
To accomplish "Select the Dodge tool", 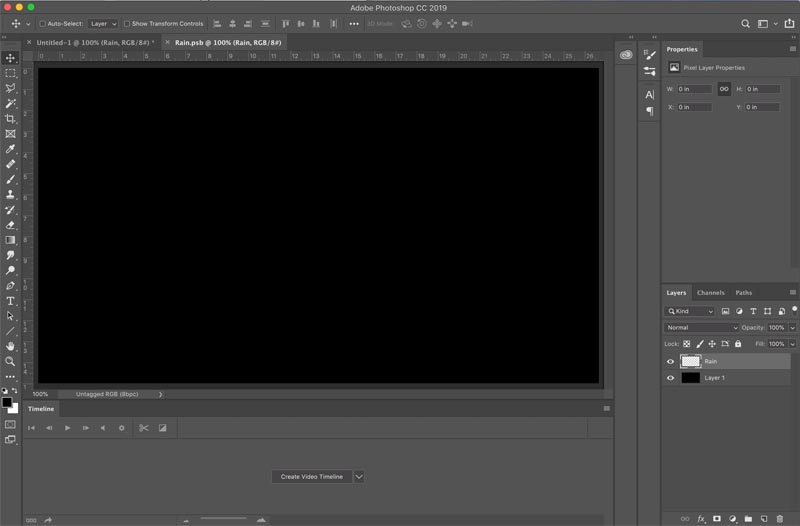I will [10, 270].
